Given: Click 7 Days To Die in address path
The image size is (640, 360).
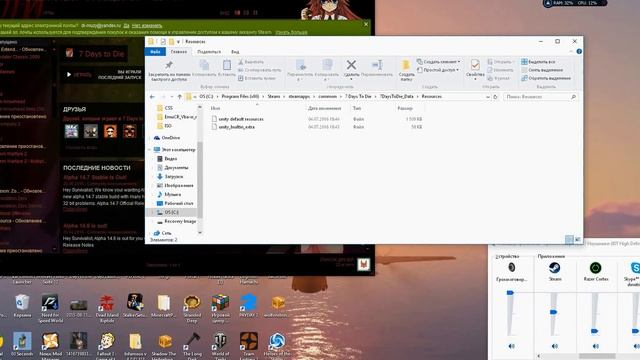Looking at the screenshot, I should (358, 97).
